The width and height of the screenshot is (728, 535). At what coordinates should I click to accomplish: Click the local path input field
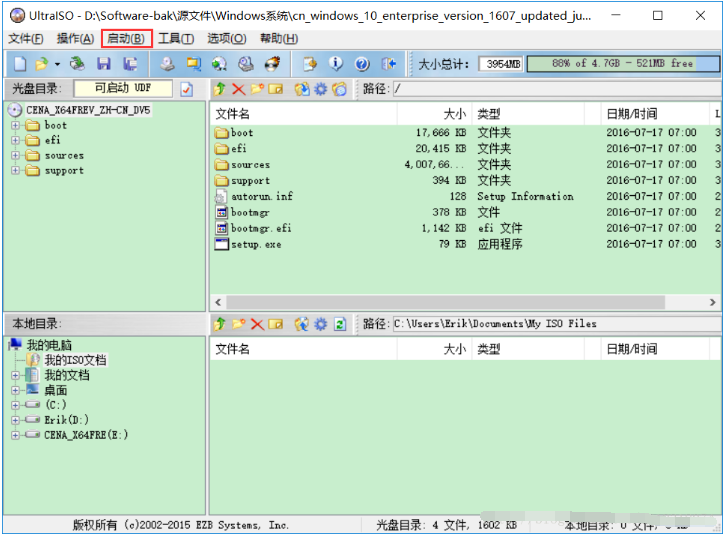point(556,324)
